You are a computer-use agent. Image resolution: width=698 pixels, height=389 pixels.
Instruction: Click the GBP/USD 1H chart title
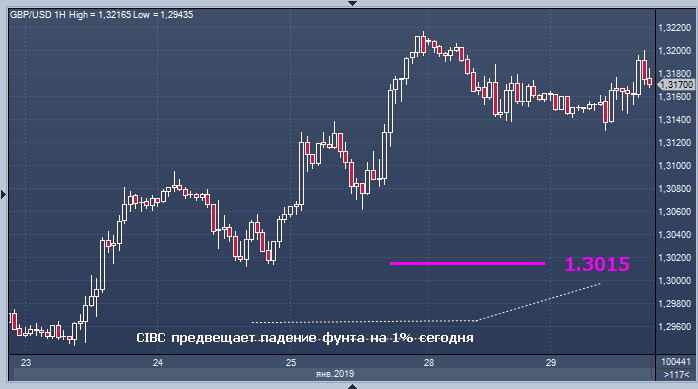coord(37,15)
